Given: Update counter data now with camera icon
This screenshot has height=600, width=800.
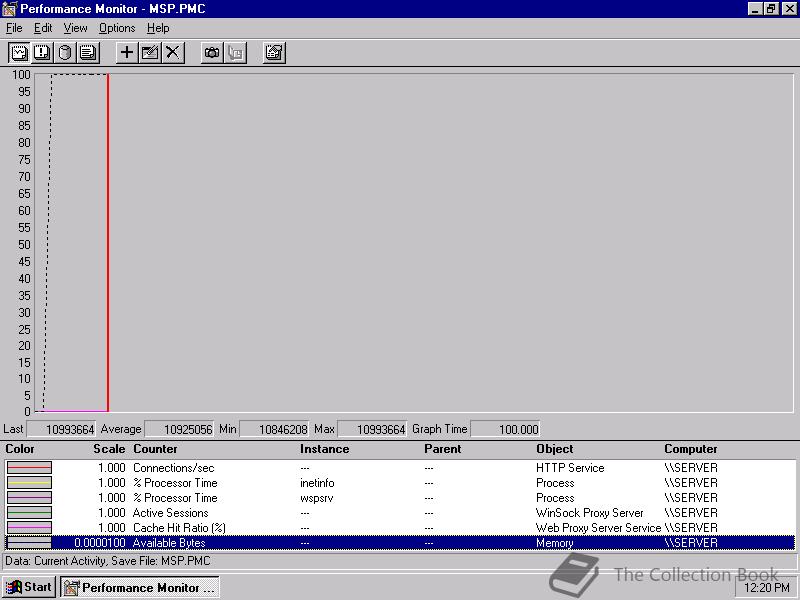Looking at the screenshot, I should pos(212,53).
